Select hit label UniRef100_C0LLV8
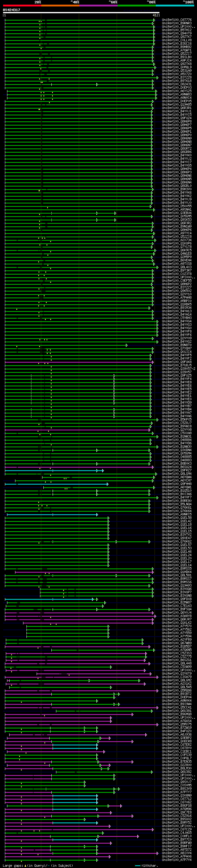 point(176,40)
